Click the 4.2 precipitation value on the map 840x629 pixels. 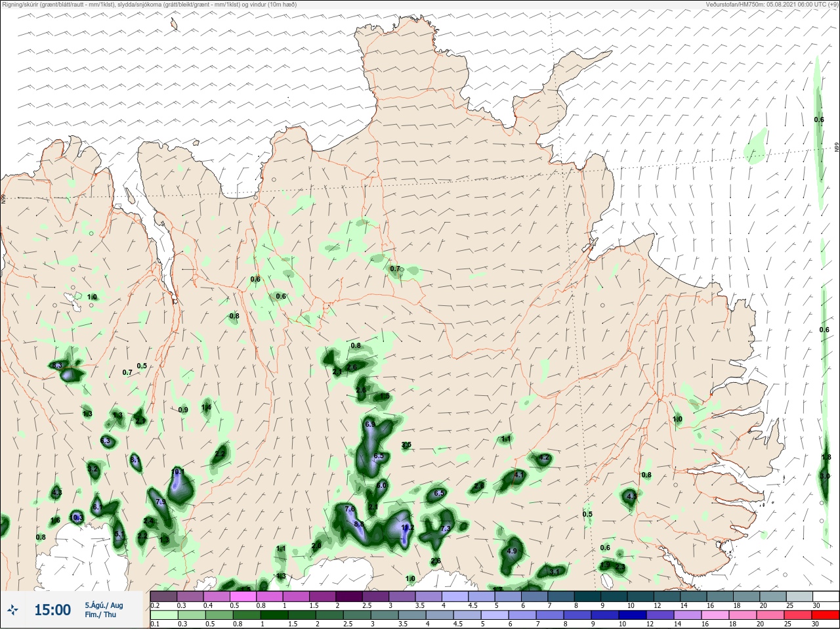[544, 458]
